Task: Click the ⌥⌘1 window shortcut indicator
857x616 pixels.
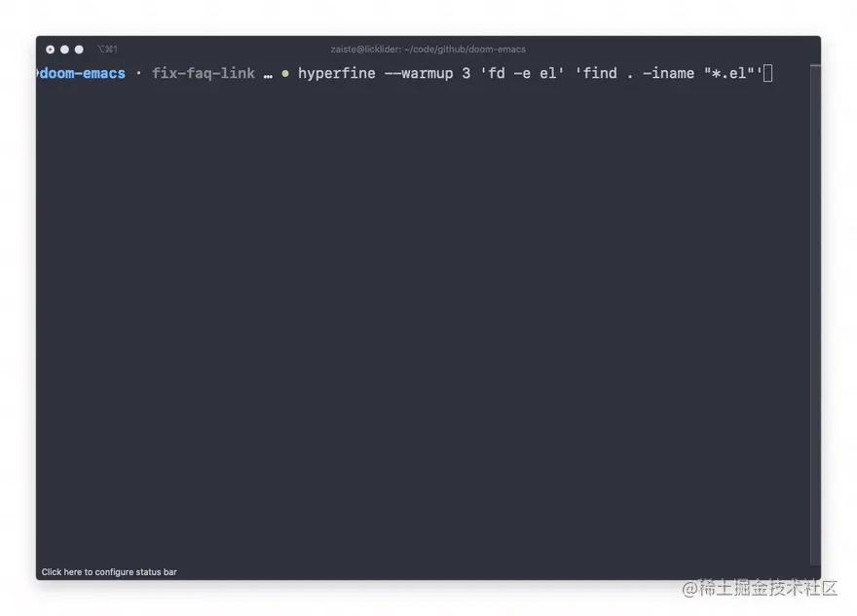Action: (x=107, y=50)
